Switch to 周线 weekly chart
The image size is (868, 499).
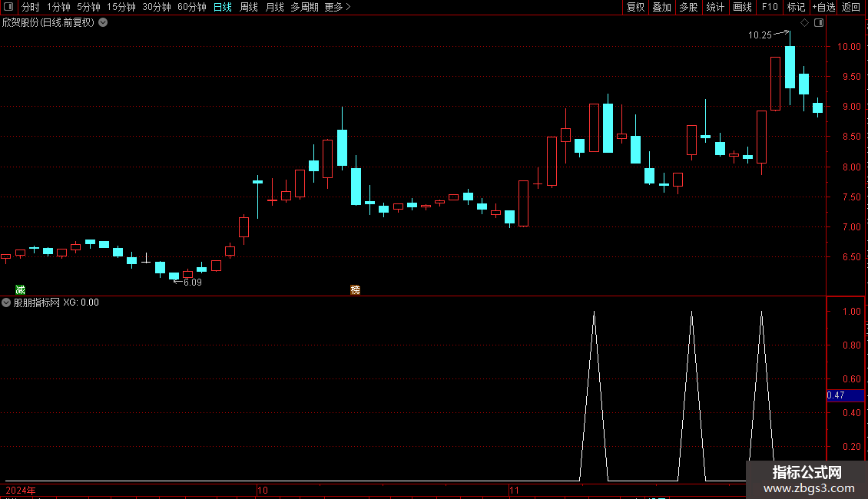coord(249,7)
